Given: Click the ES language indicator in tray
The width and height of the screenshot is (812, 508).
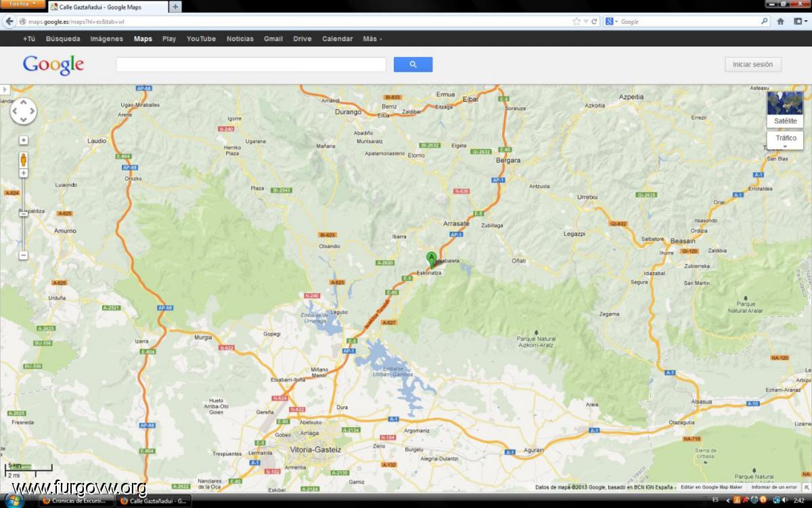Looking at the screenshot, I should [715, 501].
